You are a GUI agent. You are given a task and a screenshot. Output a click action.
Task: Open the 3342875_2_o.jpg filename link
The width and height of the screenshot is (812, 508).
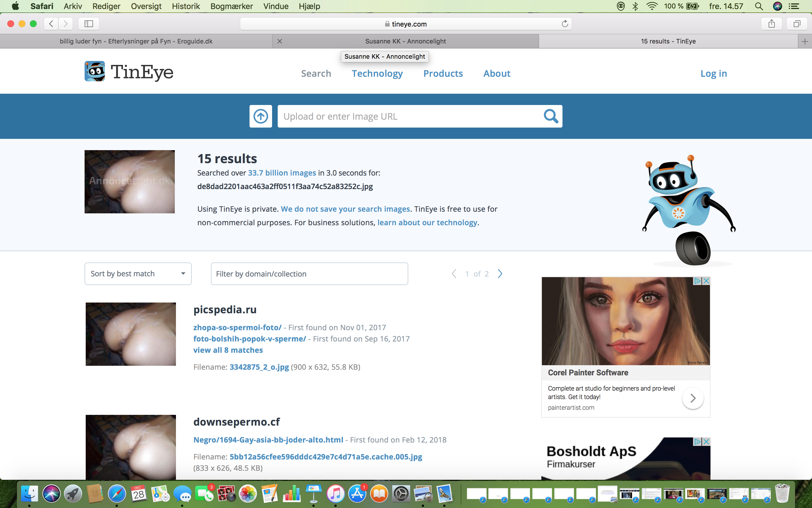click(259, 367)
